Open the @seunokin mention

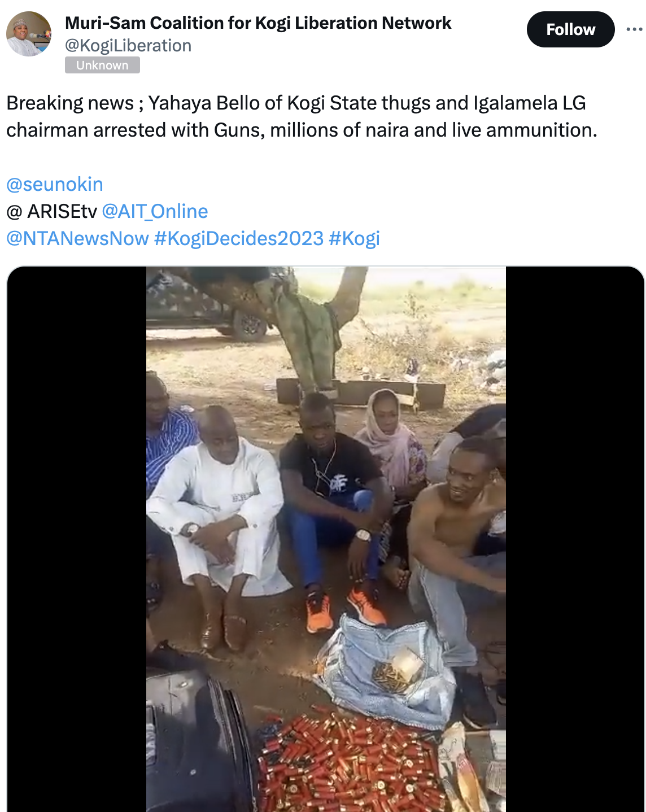[x=55, y=184]
